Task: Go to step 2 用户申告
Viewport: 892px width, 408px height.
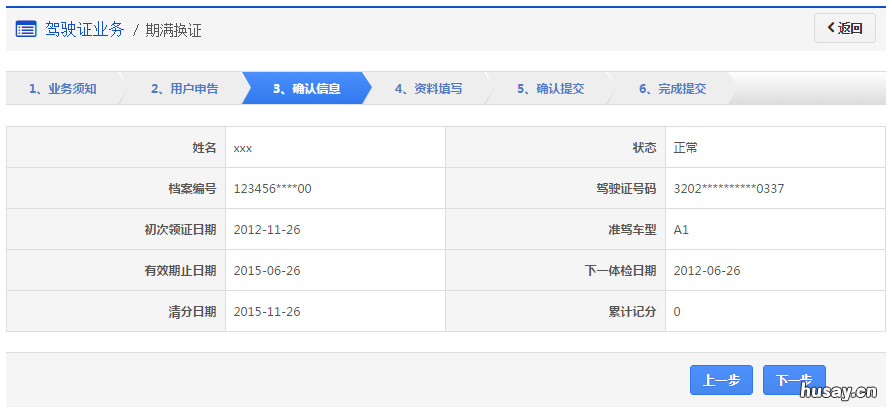Action: click(184, 89)
